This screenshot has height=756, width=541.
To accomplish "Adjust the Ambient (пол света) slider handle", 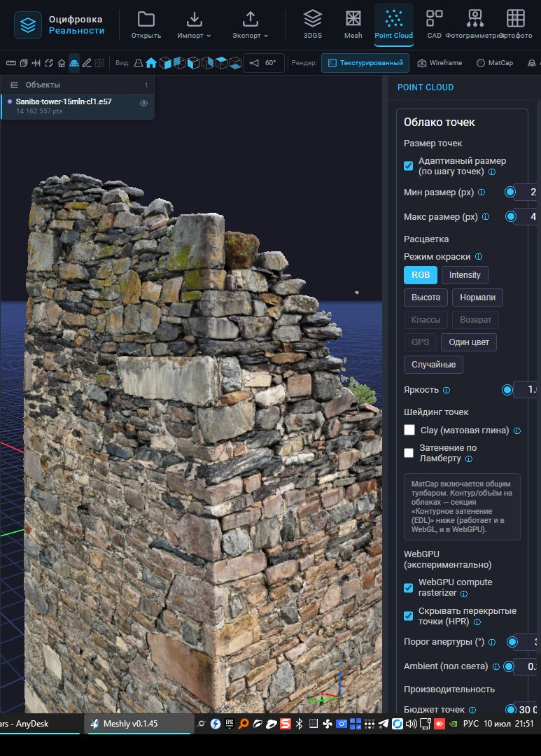I will (509, 666).
